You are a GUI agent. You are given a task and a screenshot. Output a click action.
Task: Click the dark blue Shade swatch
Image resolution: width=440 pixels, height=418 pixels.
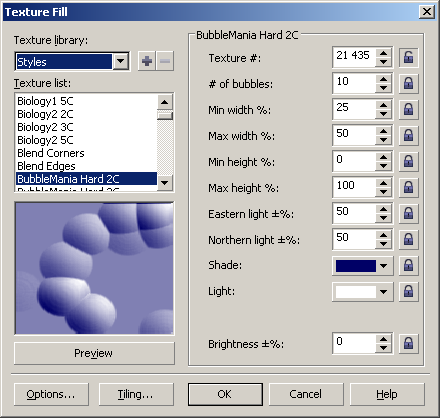356,266
